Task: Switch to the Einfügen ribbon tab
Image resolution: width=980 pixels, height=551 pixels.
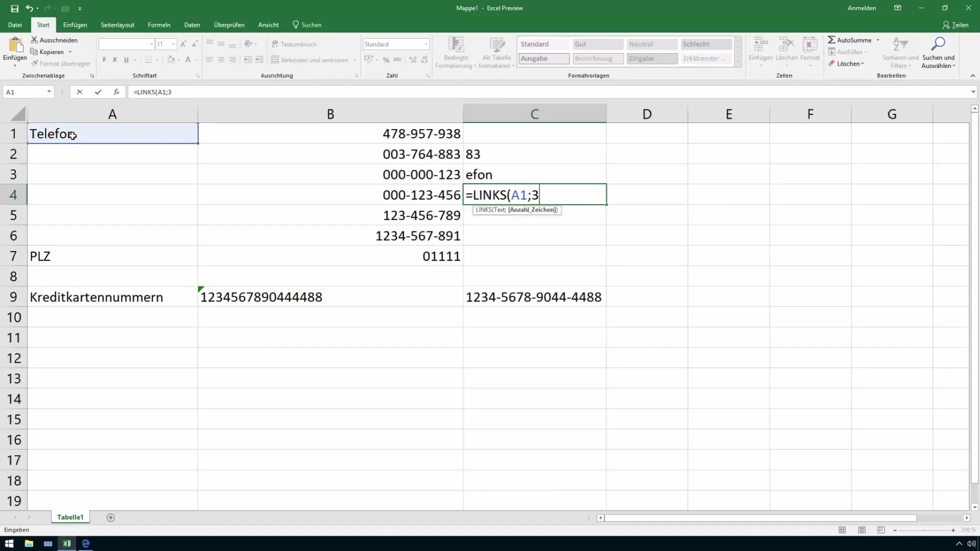Action: (x=75, y=24)
